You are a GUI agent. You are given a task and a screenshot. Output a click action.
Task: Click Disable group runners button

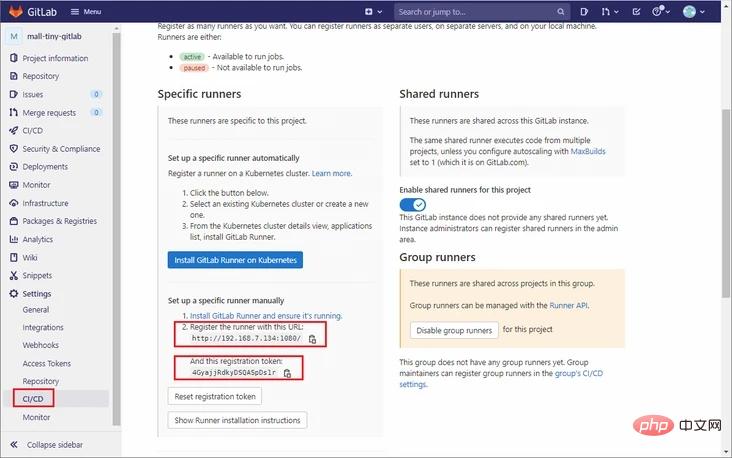pyautogui.click(x=454, y=330)
